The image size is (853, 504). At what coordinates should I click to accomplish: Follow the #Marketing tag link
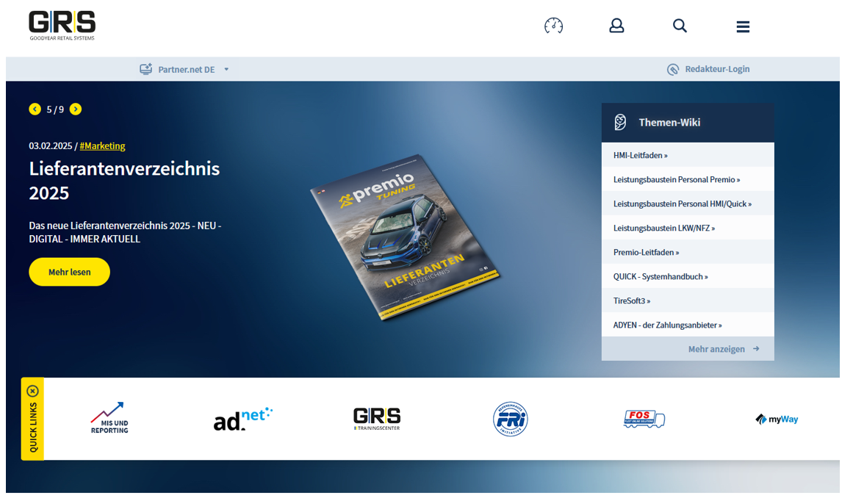click(x=102, y=145)
